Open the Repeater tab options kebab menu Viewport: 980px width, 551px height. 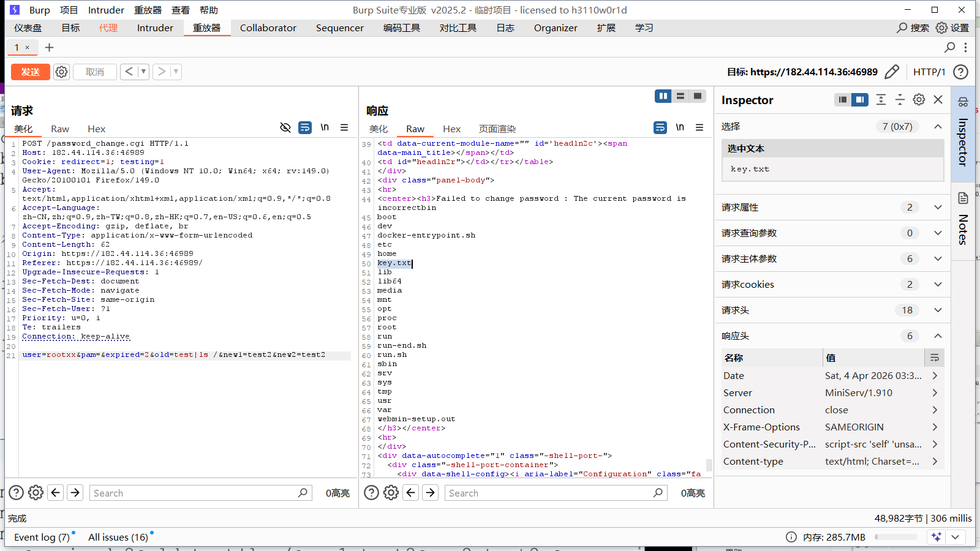coord(965,47)
